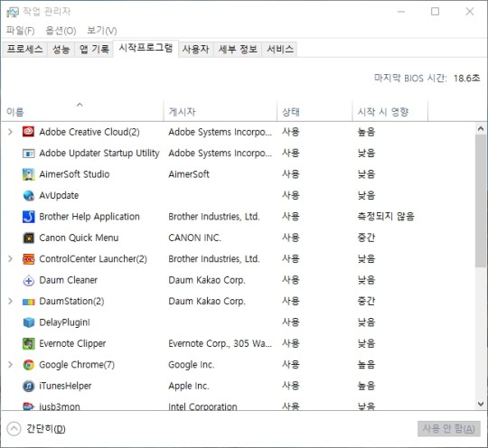Expand the ControlCenter Launcher group

(10, 259)
